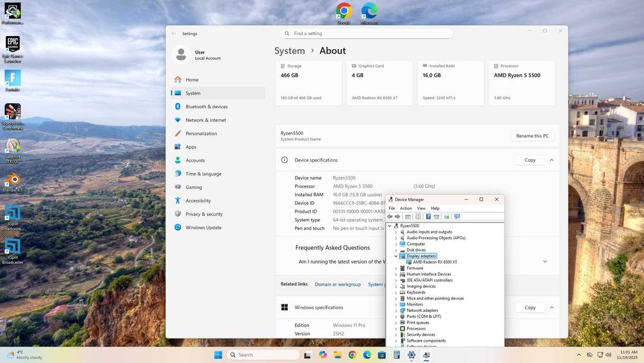Image resolution: width=644 pixels, height=363 pixels.
Task: Open Personalization in the sidebar
Action: pyautogui.click(x=201, y=133)
